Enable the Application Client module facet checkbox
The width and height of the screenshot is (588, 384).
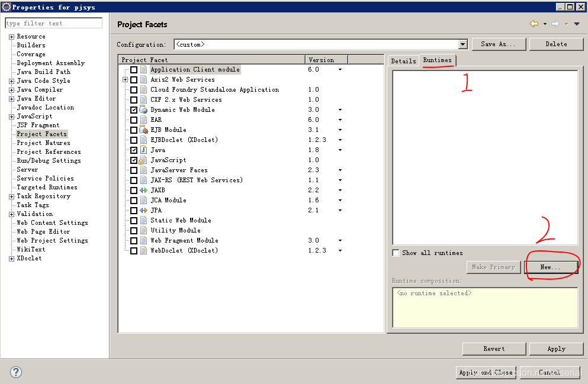[x=133, y=70]
